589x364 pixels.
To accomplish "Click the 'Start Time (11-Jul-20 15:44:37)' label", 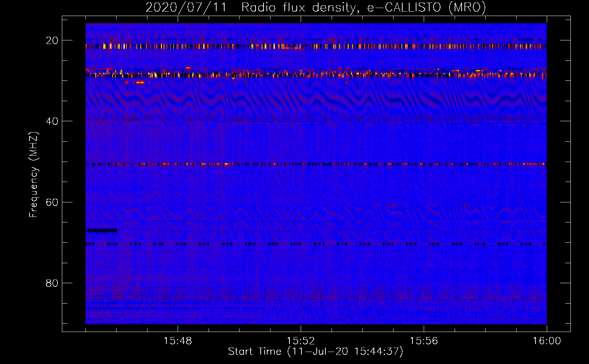I will point(316,352).
